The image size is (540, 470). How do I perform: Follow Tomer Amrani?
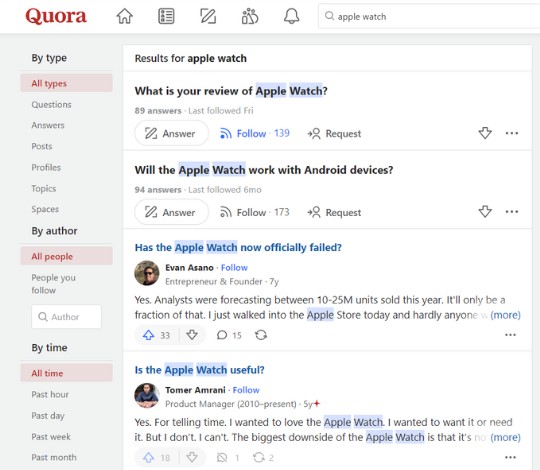[246, 390]
